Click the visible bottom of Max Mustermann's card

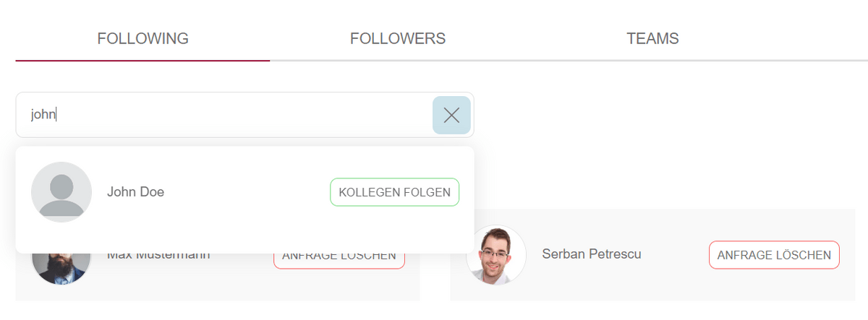point(217,293)
